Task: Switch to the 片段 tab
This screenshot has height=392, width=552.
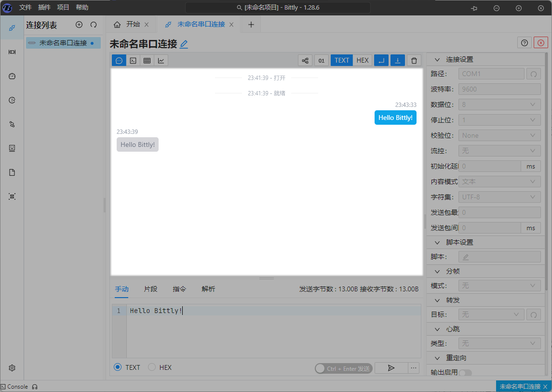Action: 150,289
